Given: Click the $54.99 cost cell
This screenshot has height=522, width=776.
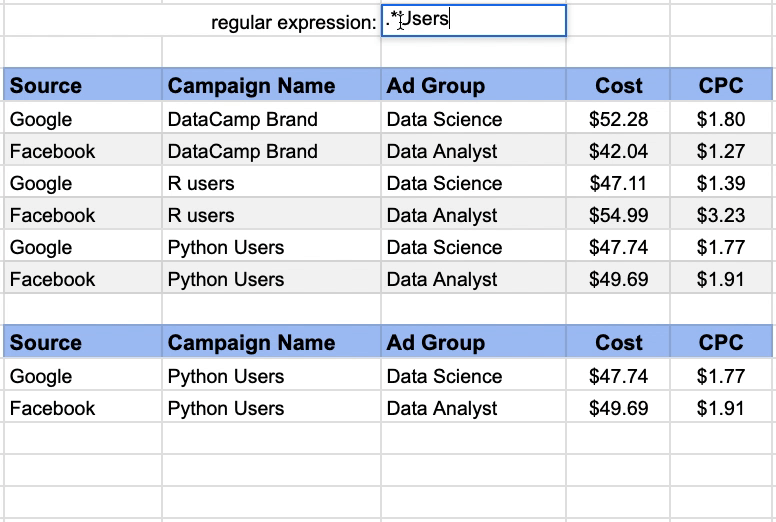Looking at the screenshot, I should coord(618,215).
